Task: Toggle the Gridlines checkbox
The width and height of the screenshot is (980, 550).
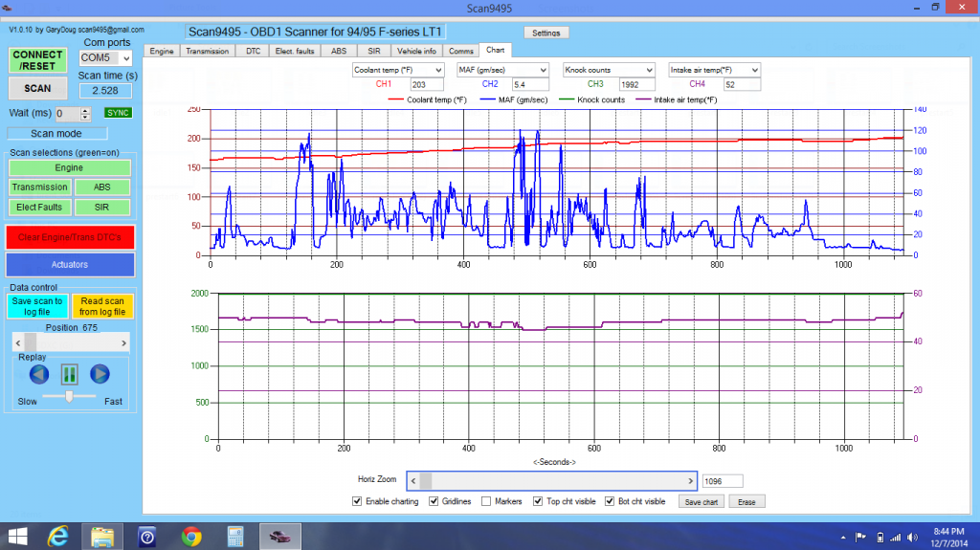Action: [434, 501]
